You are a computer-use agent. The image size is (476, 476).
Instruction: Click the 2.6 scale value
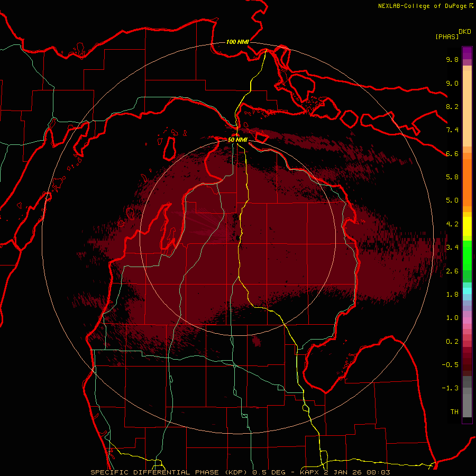click(x=452, y=271)
